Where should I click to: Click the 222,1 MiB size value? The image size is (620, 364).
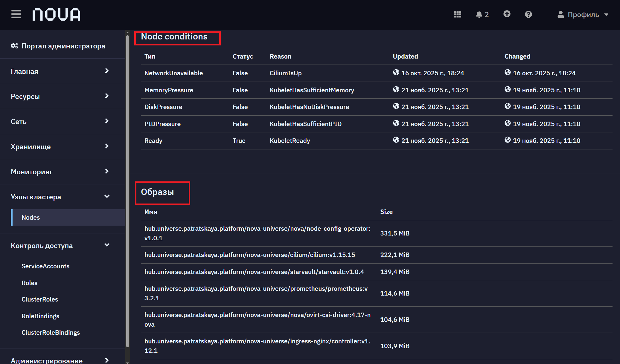click(395, 255)
